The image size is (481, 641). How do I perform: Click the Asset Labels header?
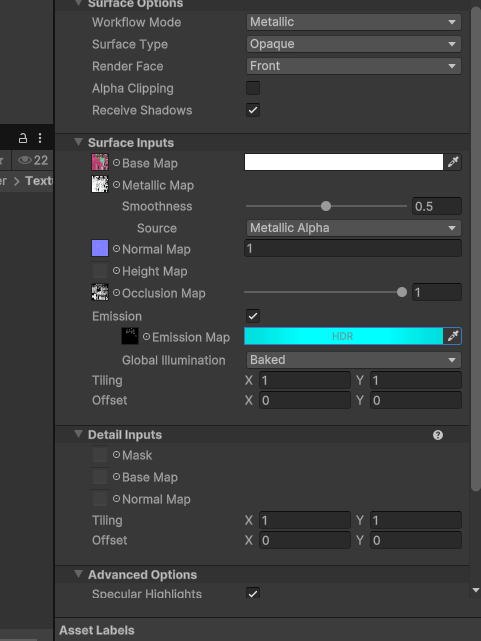click(x=97, y=630)
